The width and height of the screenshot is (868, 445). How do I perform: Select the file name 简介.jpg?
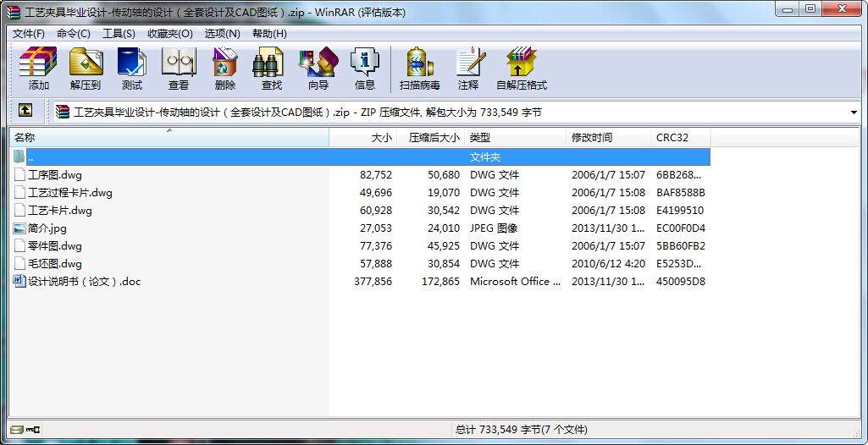[x=47, y=228]
